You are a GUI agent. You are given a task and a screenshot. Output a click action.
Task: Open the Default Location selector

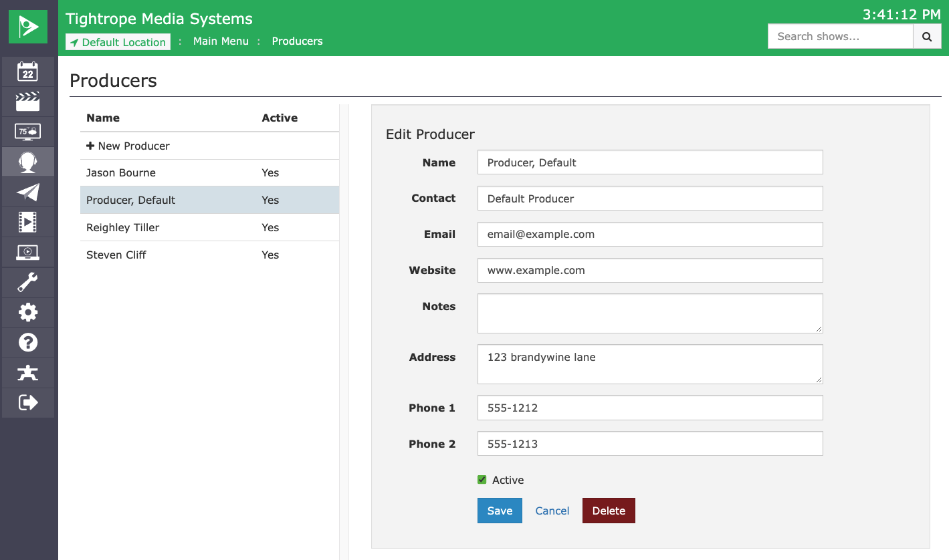tap(118, 41)
